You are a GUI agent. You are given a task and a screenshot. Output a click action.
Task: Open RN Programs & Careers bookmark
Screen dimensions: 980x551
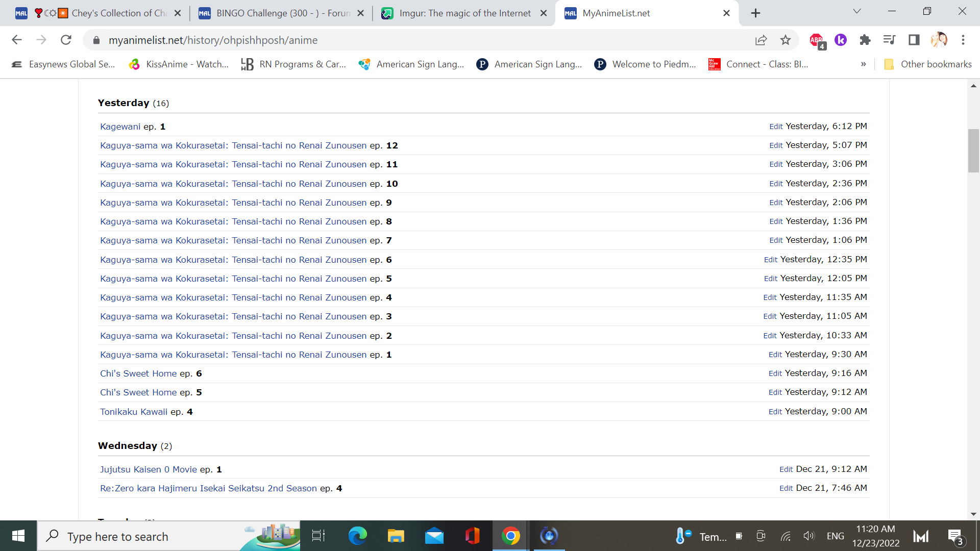293,64
